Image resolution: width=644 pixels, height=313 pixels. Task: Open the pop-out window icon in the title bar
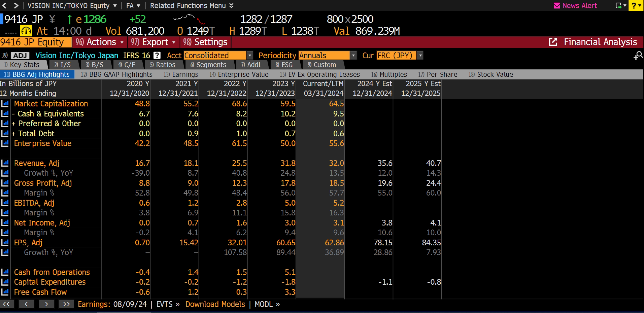(x=620, y=6)
